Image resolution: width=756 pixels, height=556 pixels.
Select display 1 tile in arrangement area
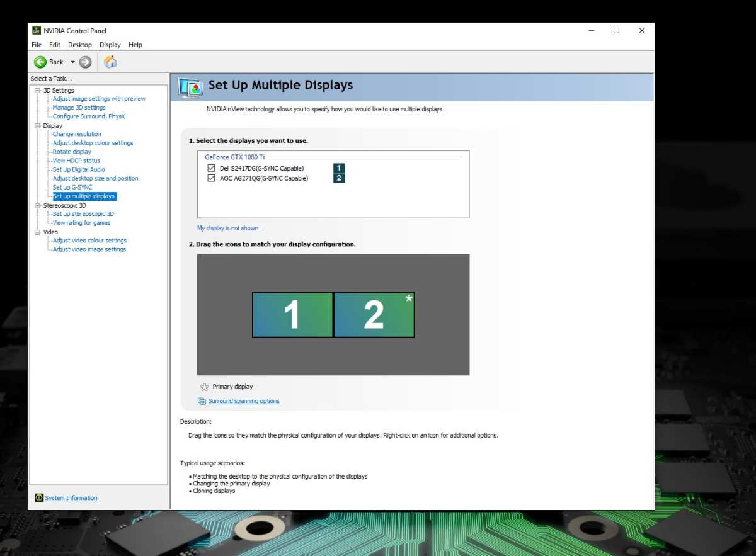coord(292,314)
